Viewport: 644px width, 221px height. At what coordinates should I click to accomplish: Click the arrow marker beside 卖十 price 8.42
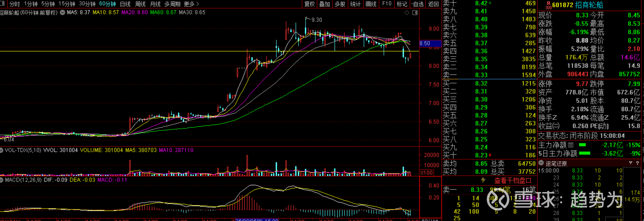click(x=490, y=3)
